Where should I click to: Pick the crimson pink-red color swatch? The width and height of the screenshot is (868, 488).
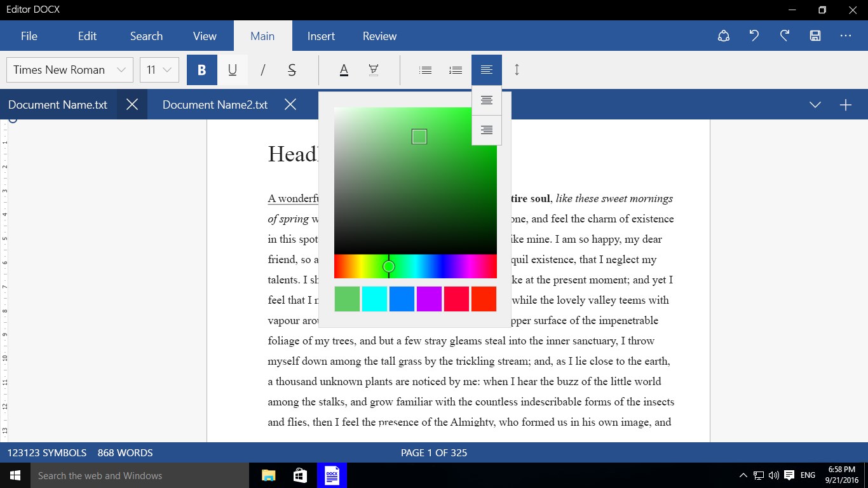pos(456,299)
